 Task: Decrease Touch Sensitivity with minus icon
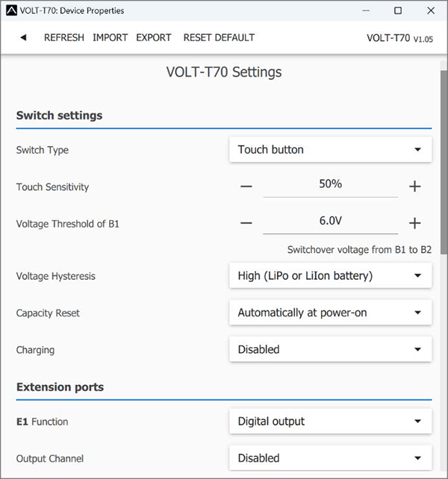tap(246, 187)
